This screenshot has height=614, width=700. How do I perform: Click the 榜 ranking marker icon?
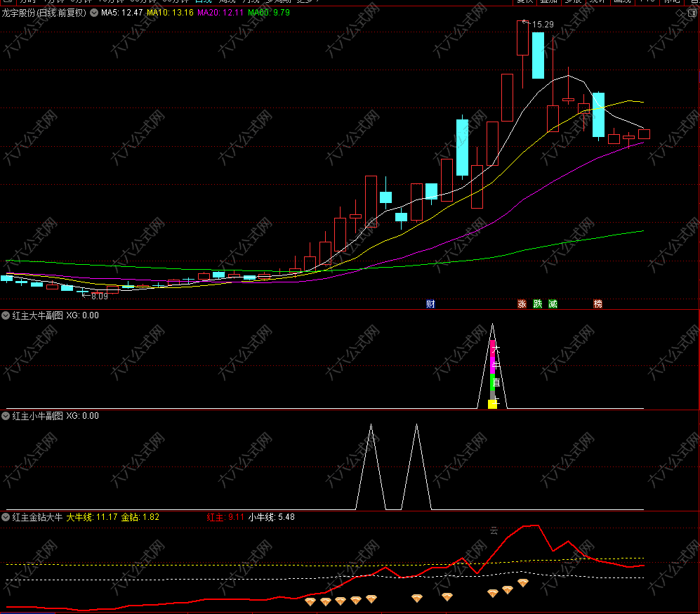coord(597,304)
